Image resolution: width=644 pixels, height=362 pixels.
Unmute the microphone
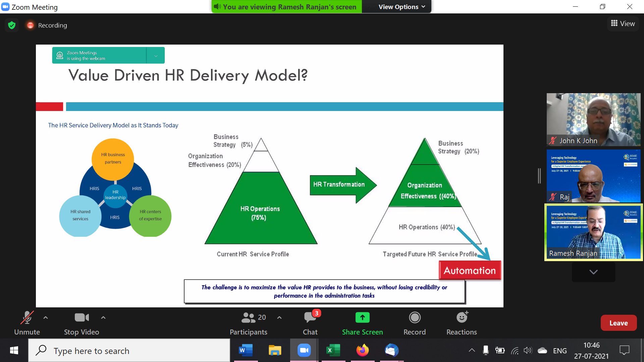coord(27,318)
